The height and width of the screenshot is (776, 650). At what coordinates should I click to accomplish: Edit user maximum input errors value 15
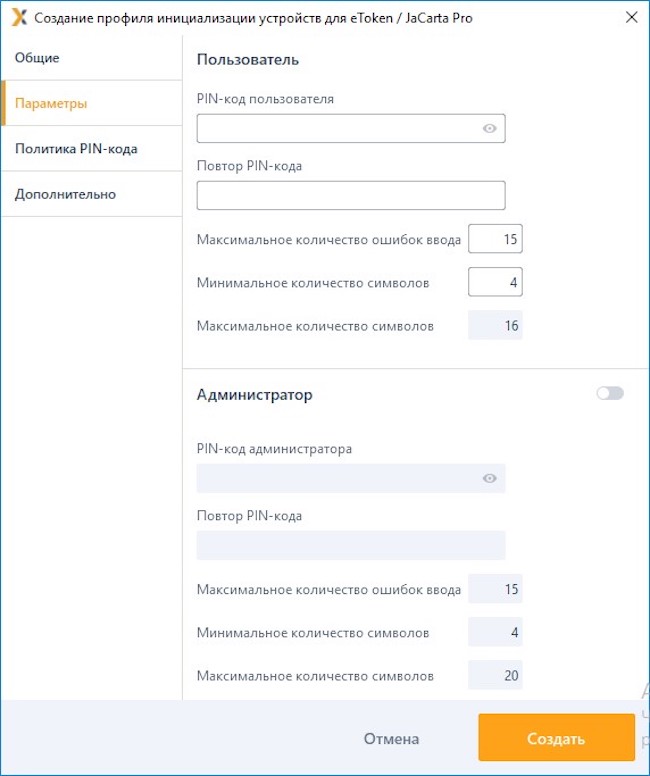pos(495,240)
